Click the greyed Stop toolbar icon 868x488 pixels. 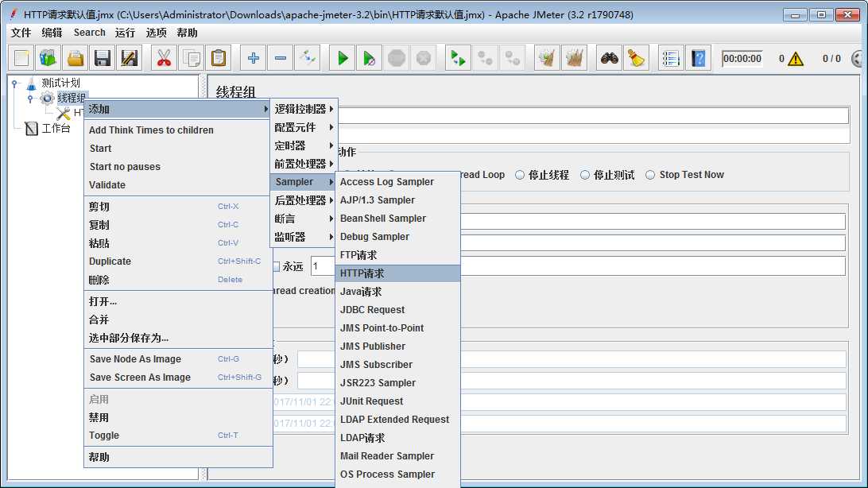coord(397,58)
